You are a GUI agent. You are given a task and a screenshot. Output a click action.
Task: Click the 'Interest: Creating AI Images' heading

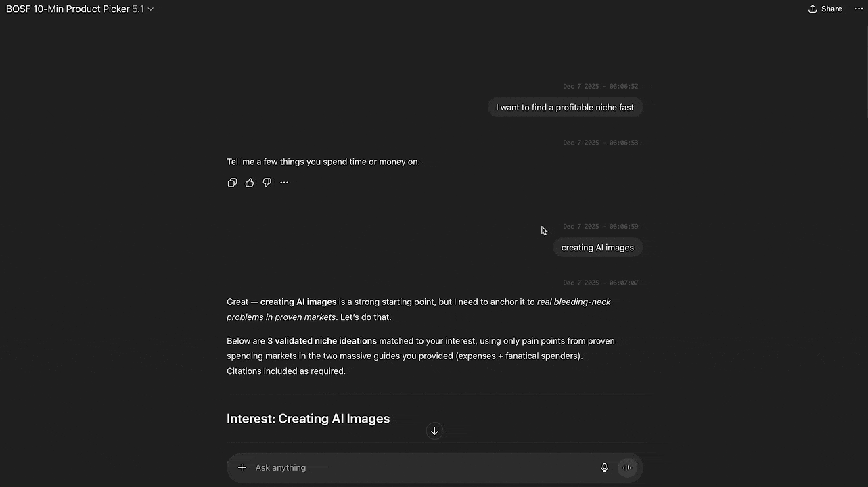click(308, 419)
